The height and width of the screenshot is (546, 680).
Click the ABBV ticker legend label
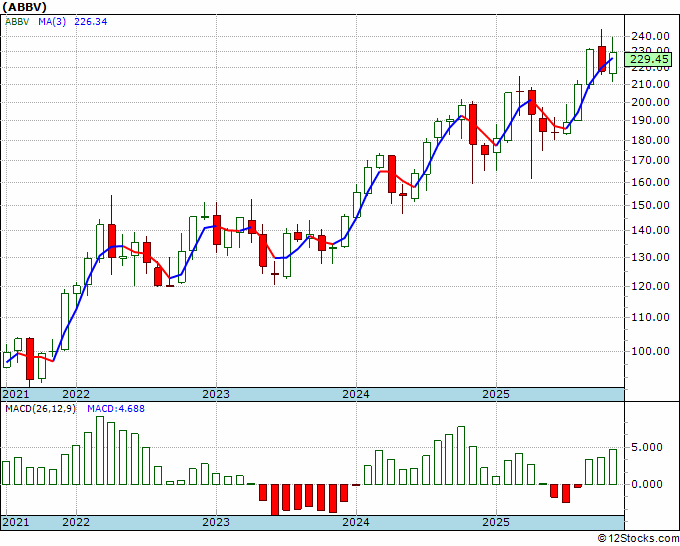point(17,22)
